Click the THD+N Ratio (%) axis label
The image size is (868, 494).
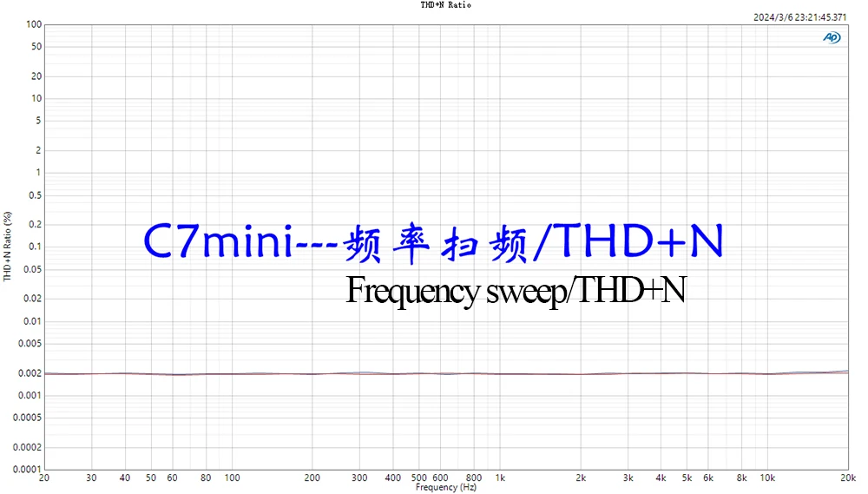pyautogui.click(x=7, y=247)
